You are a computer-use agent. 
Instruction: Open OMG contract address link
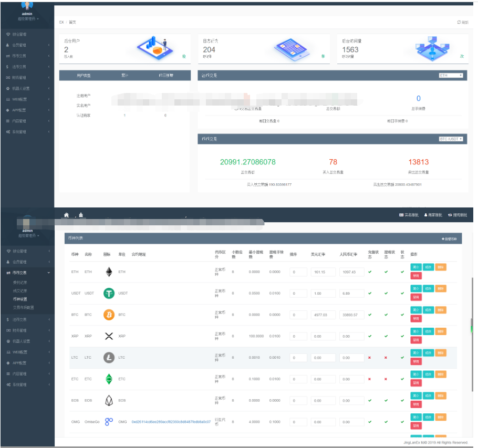[x=171, y=422]
